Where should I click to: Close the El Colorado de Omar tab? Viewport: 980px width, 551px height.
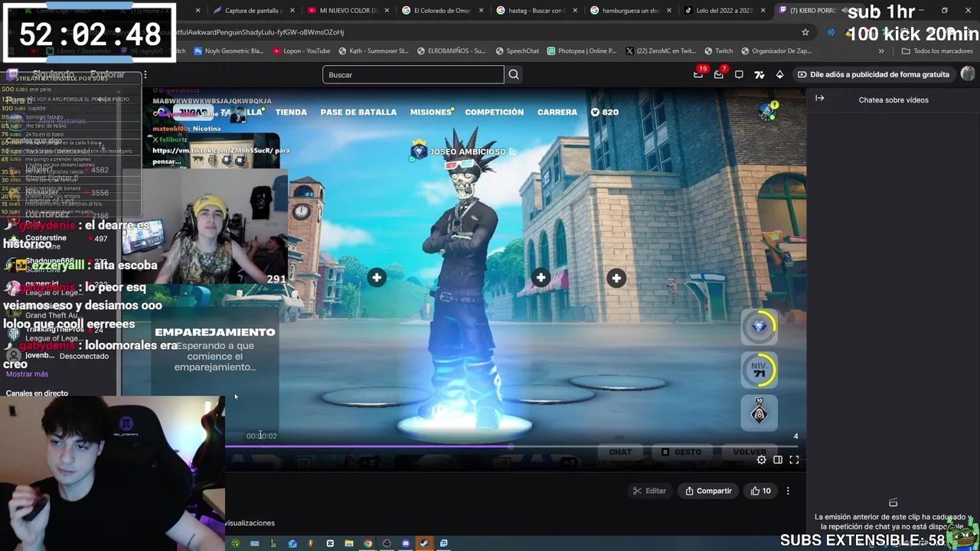481,11
